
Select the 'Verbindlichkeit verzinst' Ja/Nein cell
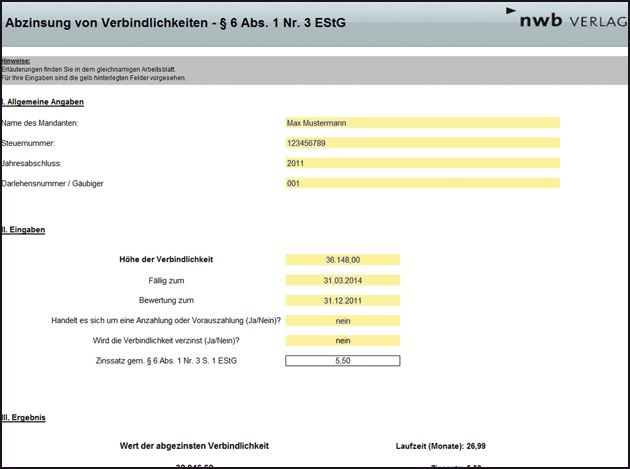pos(342,340)
